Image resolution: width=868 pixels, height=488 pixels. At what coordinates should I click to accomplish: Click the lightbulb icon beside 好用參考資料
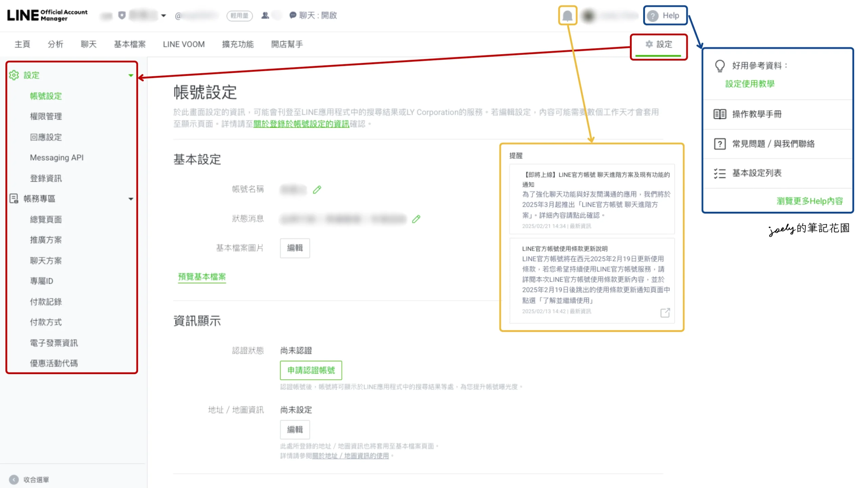[x=719, y=66]
